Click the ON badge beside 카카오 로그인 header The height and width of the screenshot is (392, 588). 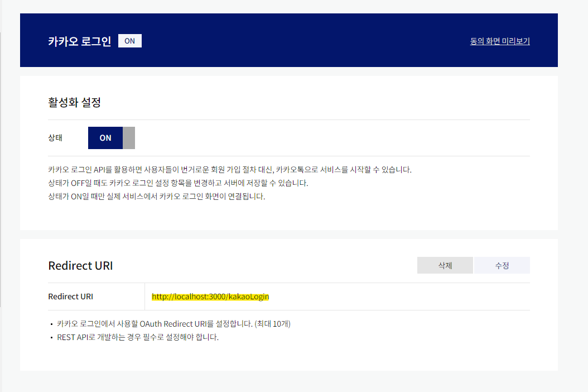coord(130,41)
